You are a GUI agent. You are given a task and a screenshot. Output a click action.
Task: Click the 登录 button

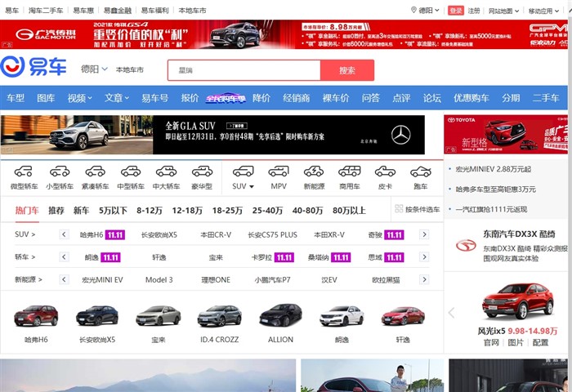pyautogui.click(x=456, y=11)
